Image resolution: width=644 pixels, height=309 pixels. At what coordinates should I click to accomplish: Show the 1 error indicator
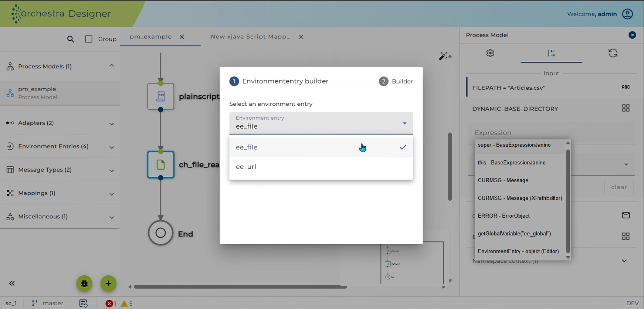coord(111,303)
